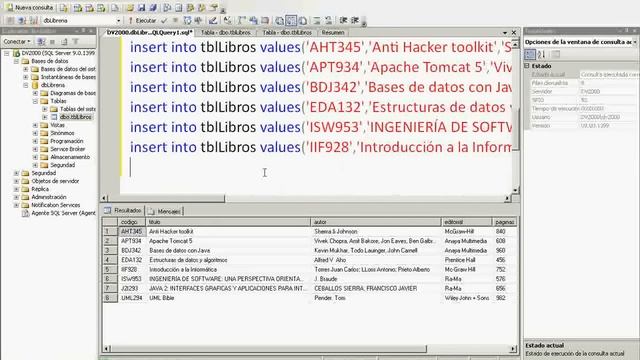Show the Object Explorer via toolbar icon

(x=190, y=7)
